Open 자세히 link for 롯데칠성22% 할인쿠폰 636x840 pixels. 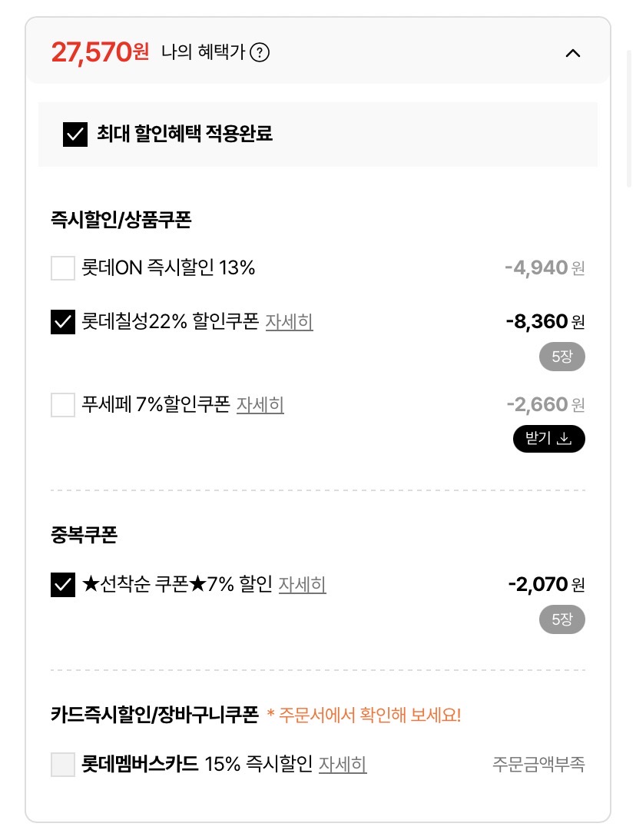(290, 321)
